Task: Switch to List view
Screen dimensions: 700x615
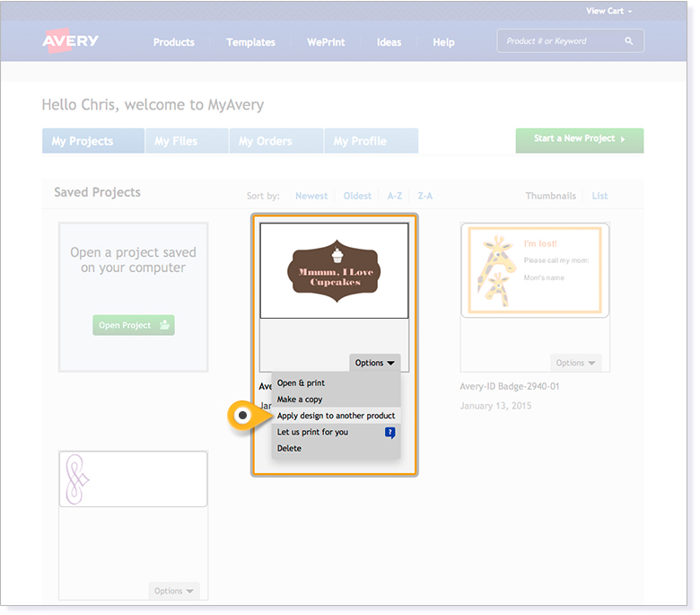Action: (599, 196)
